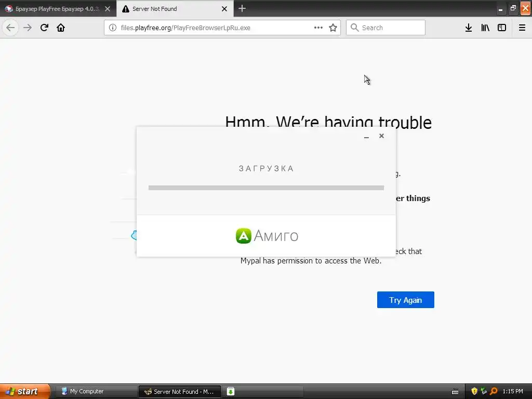Toggle the sidebar icon
This screenshot has width=532, height=399.
(x=502, y=28)
